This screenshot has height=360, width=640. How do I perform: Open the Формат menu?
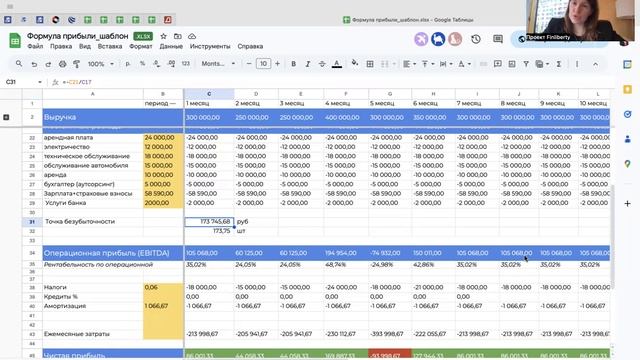point(141,47)
